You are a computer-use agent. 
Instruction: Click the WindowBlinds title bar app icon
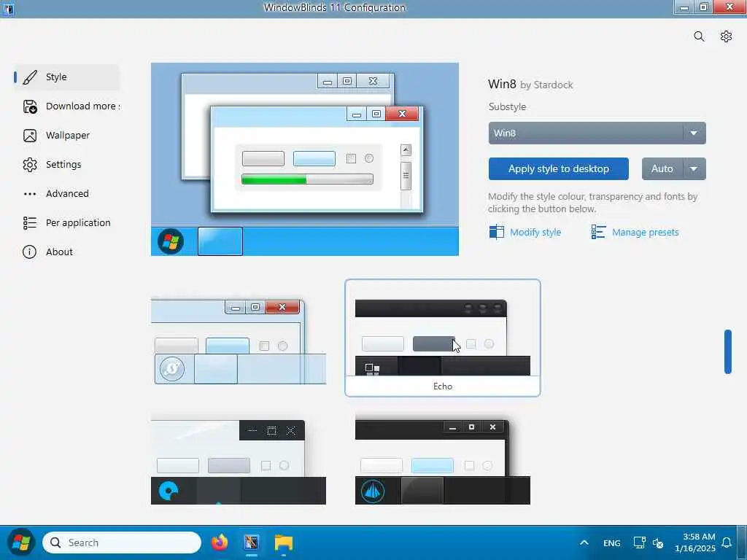(x=8, y=8)
